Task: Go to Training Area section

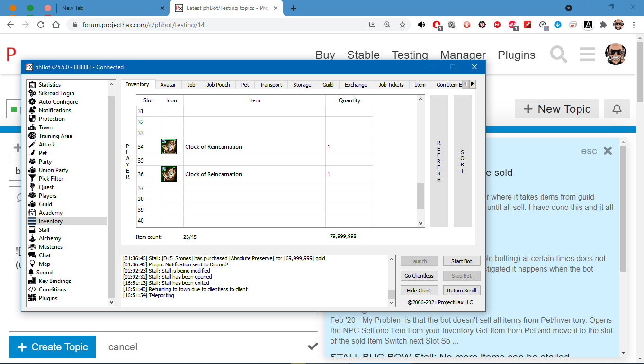Action: coord(55,136)
